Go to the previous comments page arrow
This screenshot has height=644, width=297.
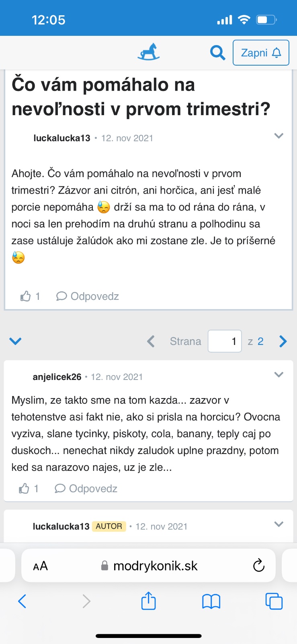pyautogui.click(x=151, y=341)
